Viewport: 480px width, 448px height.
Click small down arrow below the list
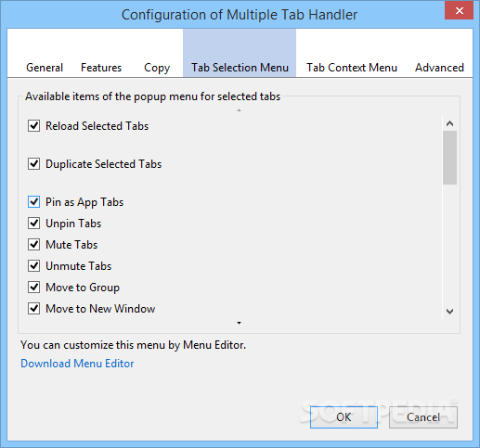click(239, 323)
